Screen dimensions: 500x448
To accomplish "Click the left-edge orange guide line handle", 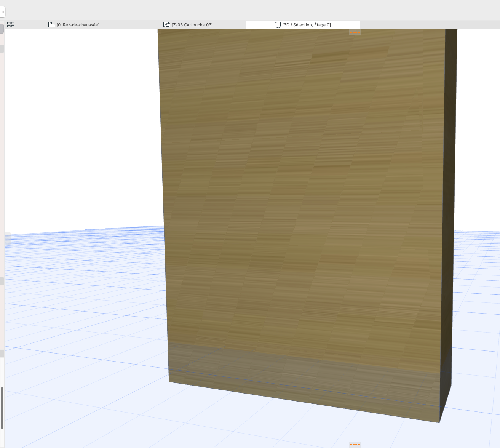I will coord(8,238).
